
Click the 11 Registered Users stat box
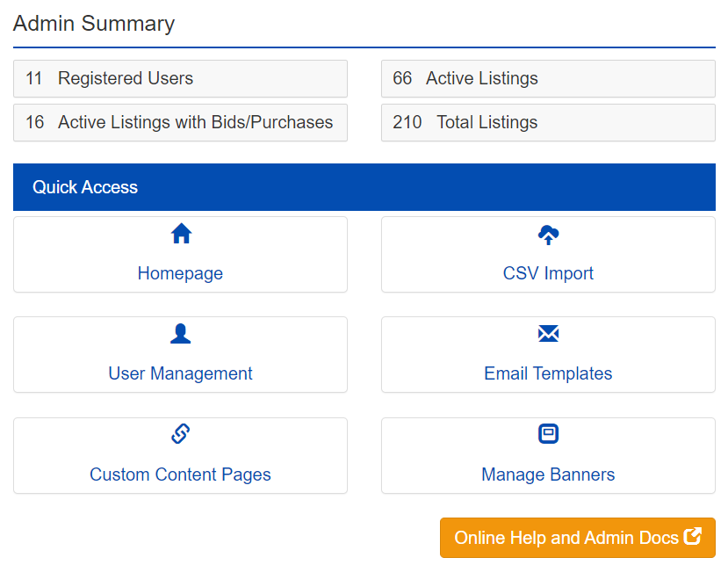(180, 78)
